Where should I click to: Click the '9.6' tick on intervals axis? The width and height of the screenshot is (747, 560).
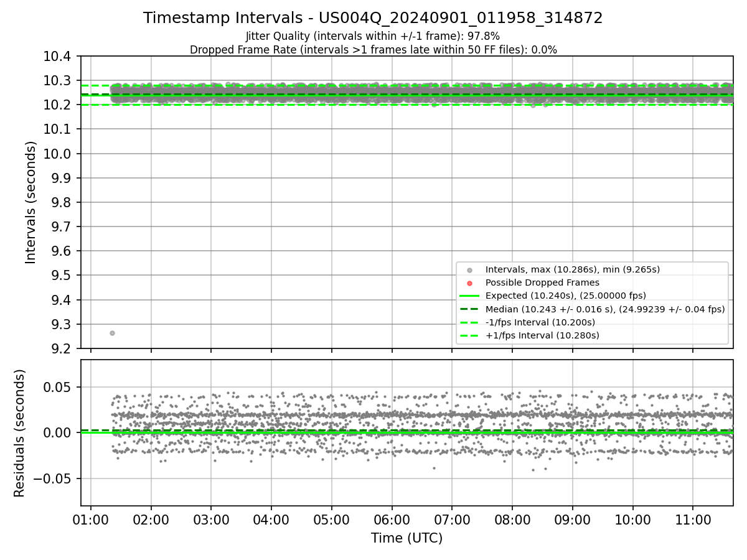[x=62, y=251]
